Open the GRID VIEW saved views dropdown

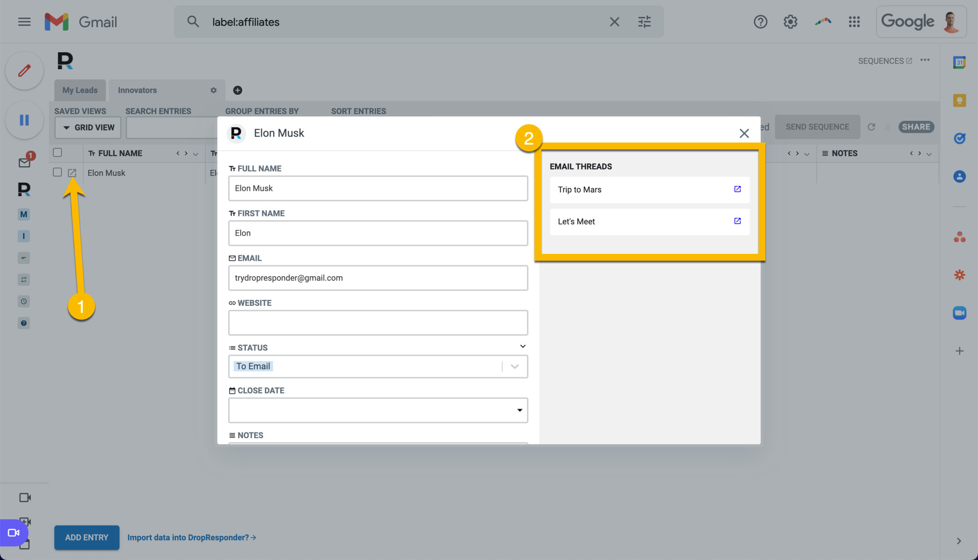(88, 127)
